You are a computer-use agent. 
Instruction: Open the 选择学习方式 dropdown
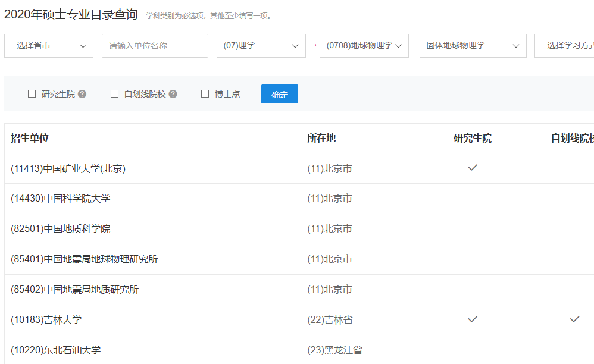(564, 46)
